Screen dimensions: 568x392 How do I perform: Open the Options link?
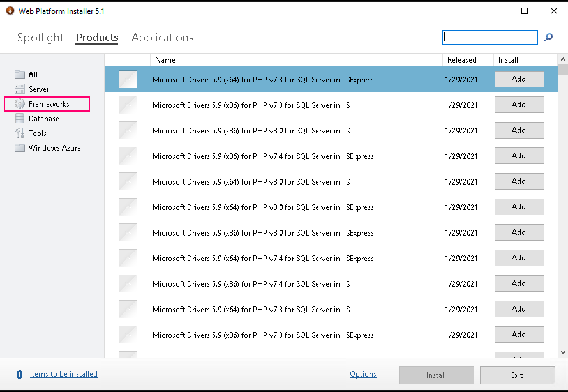363,374
